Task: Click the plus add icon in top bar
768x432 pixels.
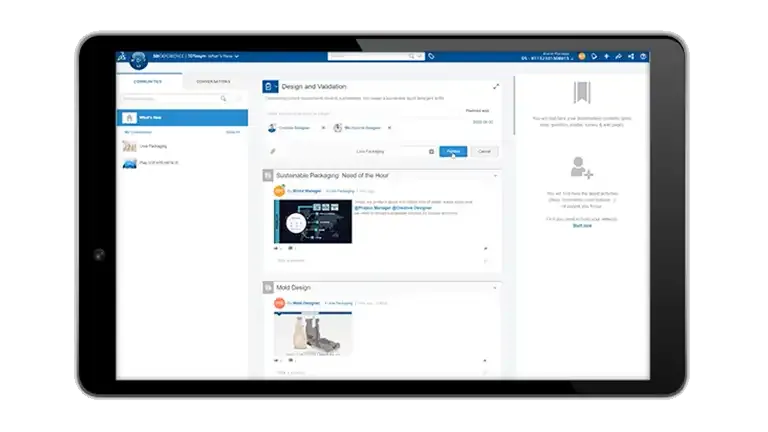Action: pos(606,56)
